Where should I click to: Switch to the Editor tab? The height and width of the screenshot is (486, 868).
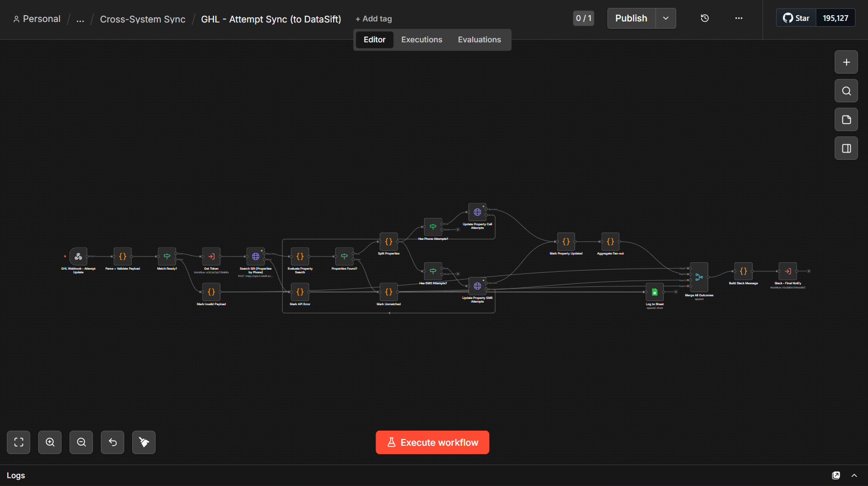point(374,40)
